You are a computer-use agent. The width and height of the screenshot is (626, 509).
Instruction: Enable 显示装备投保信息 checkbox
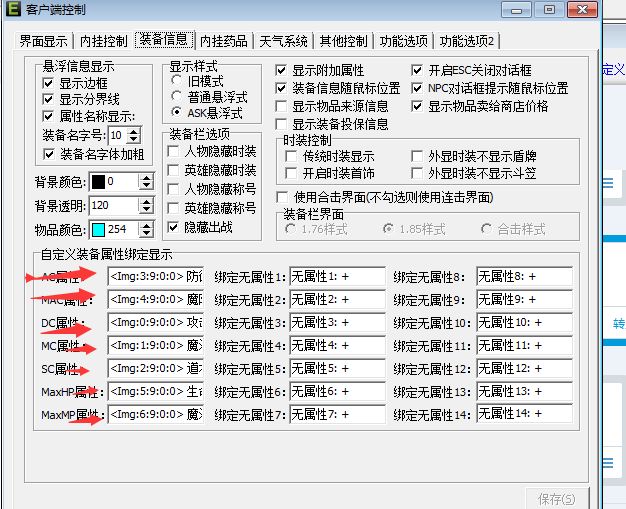[281, 124]
